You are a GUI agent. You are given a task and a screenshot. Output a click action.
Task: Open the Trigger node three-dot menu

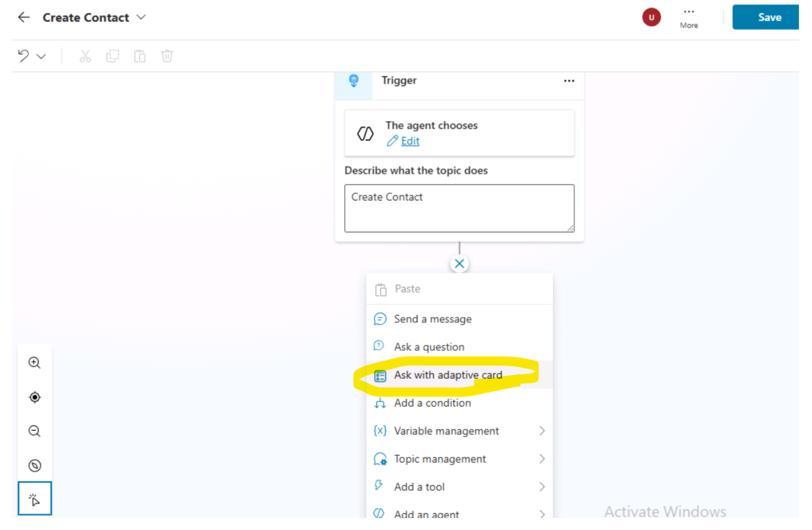click(x=569, y=81)
